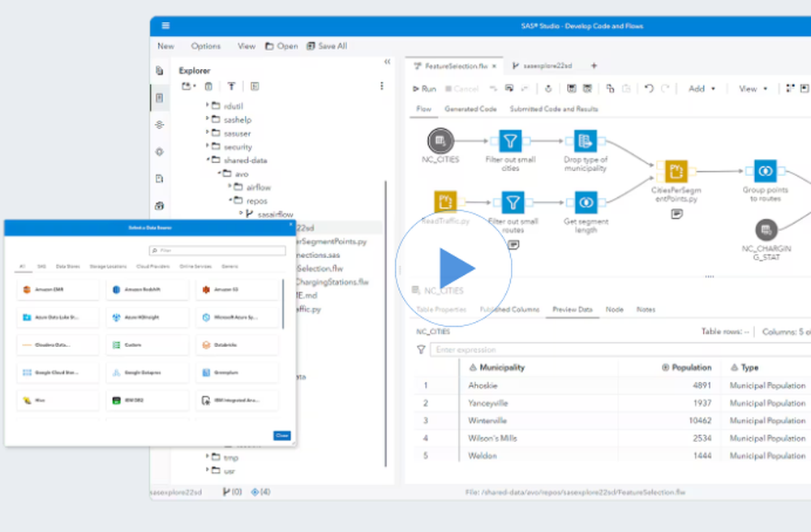Play the video with the large play button

tap(453, 268)
